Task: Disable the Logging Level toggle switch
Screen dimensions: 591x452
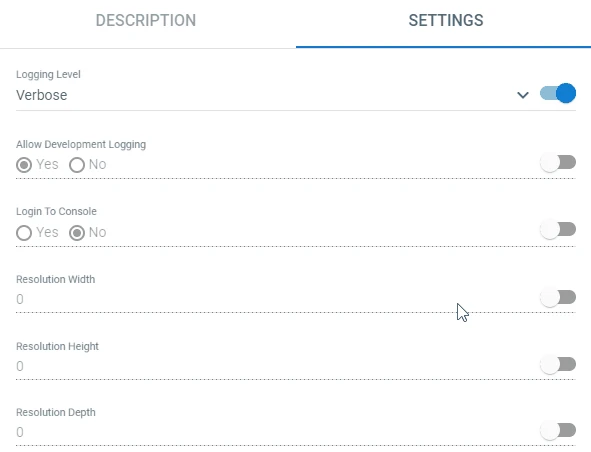Action: click(558, 93)
